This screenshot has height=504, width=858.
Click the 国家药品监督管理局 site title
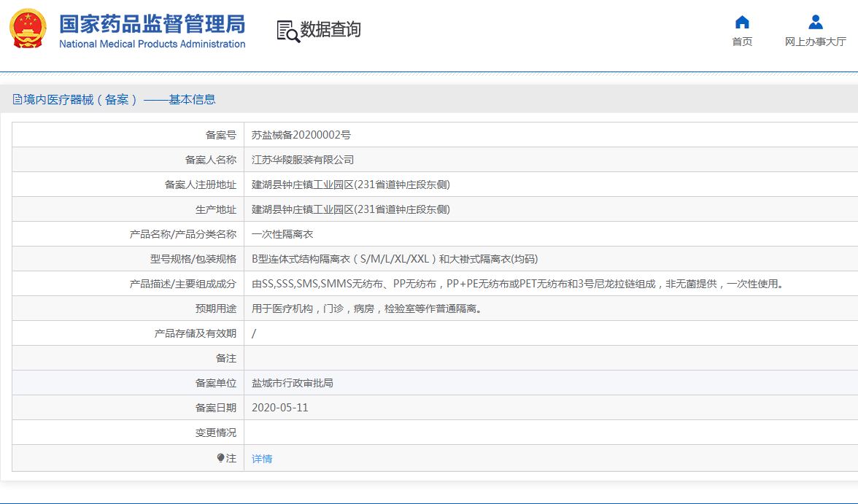click(152, 23)
